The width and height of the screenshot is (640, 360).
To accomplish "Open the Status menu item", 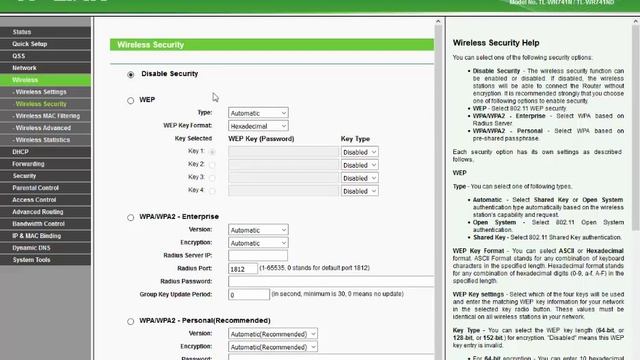I will (x=45, y=32).
